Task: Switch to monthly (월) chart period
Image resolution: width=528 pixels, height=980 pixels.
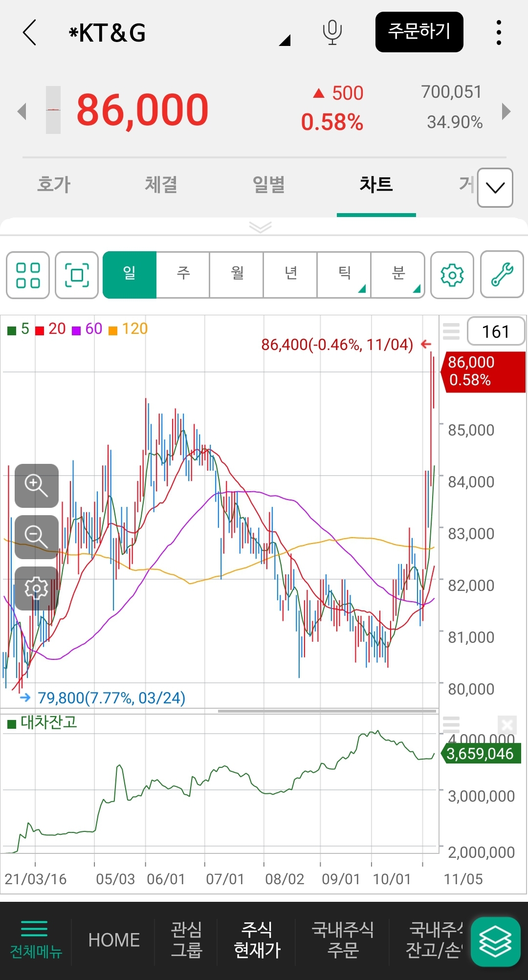Action: (237, 275)
